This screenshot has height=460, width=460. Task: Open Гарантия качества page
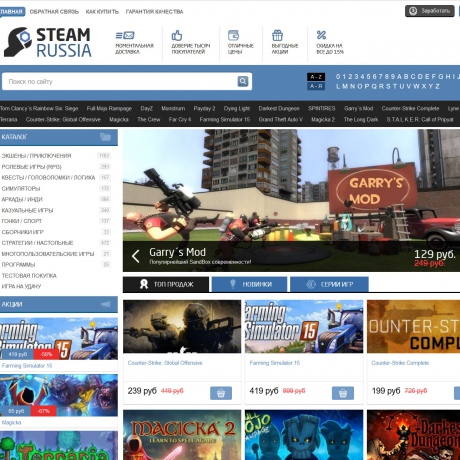point(154,12)
